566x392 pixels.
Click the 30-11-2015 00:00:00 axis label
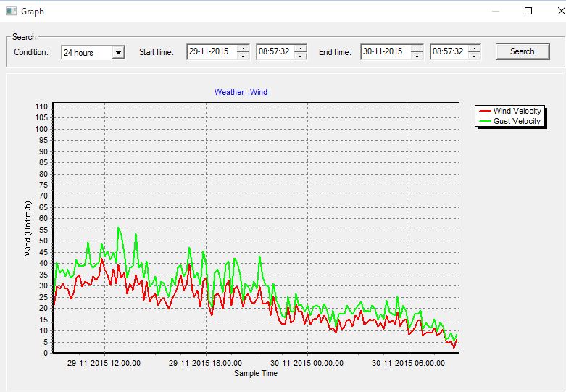click(307, 363)
